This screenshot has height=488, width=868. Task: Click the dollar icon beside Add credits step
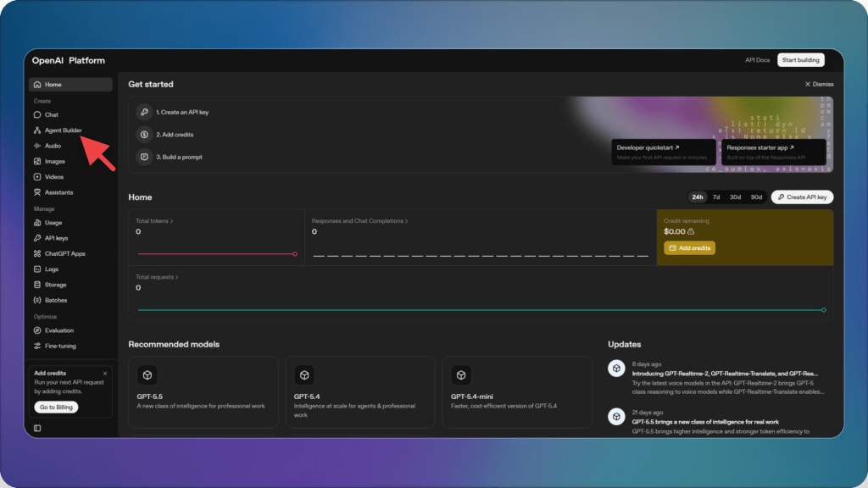tap(144, 135)
